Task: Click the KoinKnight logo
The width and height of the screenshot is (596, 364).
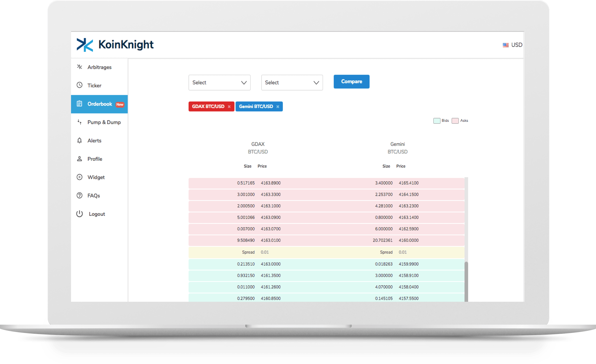Action: (x=115, y=45)
